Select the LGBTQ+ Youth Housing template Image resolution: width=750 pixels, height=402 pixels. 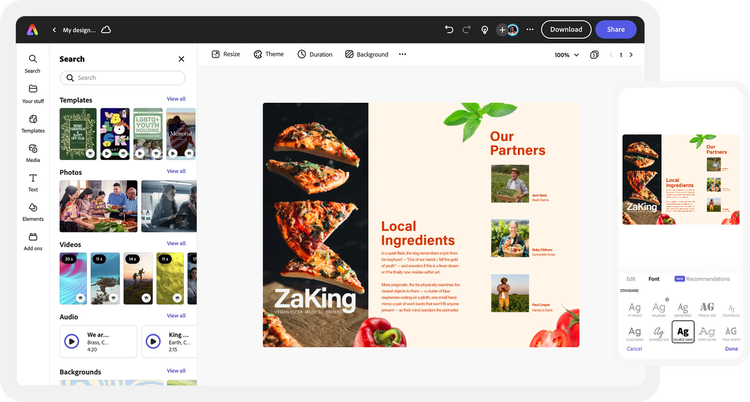point(148,134)
